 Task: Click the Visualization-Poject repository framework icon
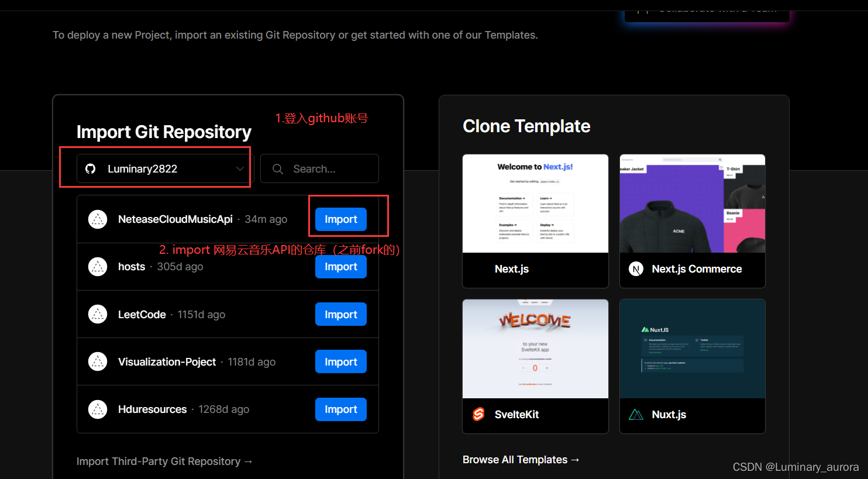point(98,361)
